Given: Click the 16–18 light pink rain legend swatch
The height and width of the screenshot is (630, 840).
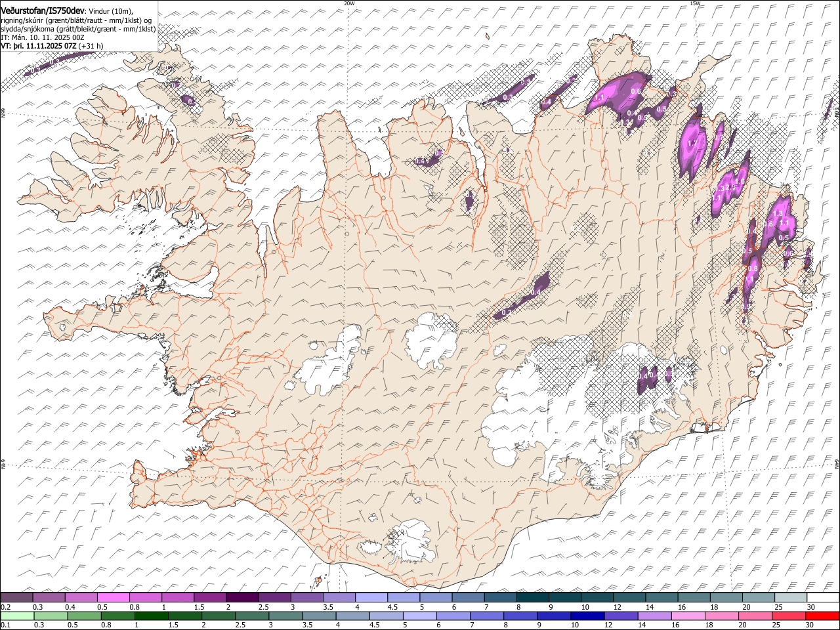Looking at the screenshot, I should pyautogui.click(x=688, y=616).
